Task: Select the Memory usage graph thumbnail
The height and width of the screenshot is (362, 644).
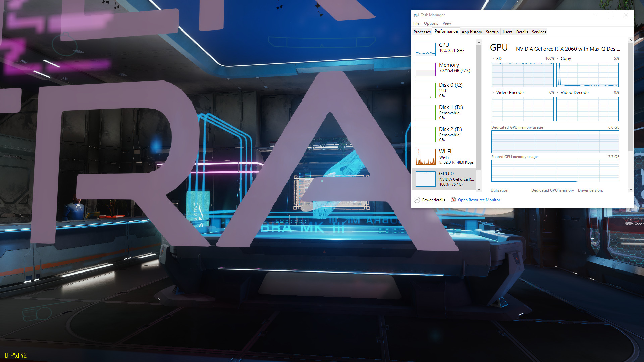Action: (426, 69)
